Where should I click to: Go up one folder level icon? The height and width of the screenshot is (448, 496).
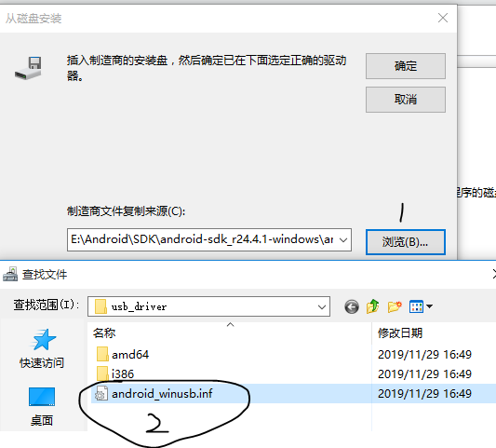click(373, 306)
